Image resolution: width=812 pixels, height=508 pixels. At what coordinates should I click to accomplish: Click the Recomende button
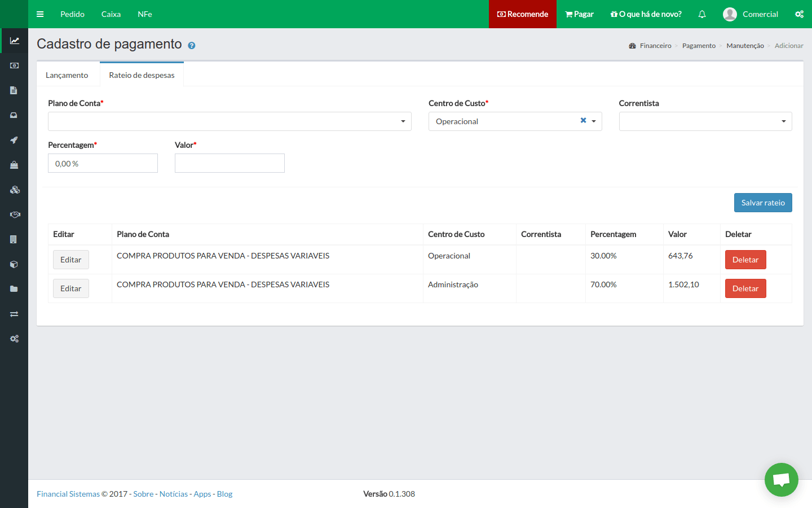point(523,14)
